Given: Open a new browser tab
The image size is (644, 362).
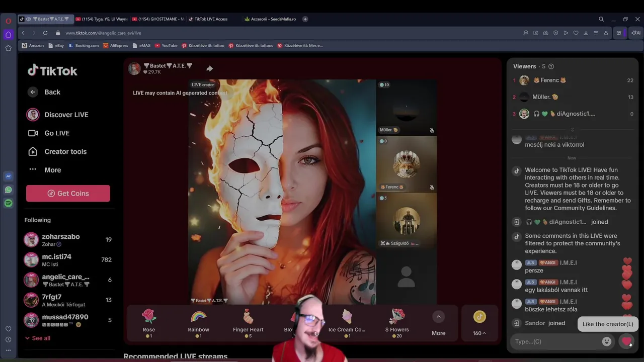Looking at the screenshot, I should [305, 19].
